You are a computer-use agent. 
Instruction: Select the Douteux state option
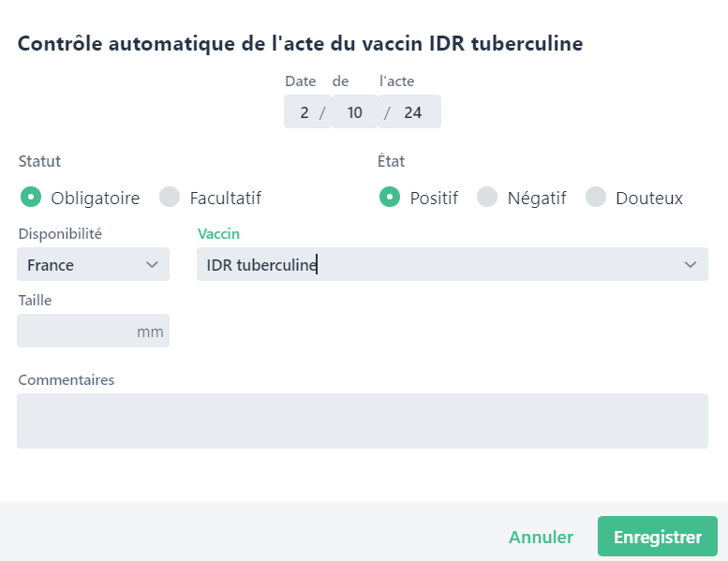(596, 198)
